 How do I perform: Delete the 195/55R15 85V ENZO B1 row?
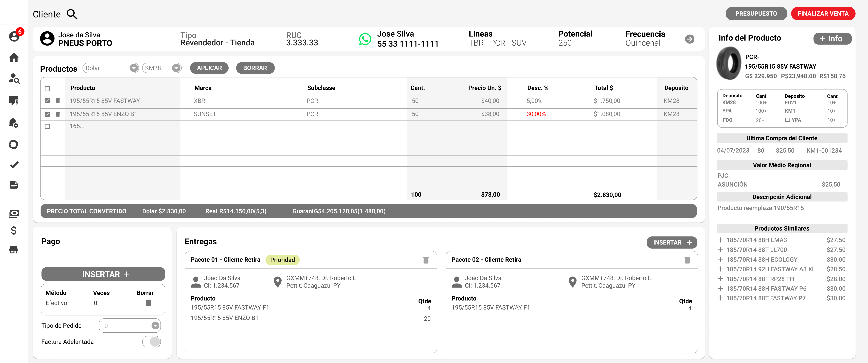(x=58, y=114)
